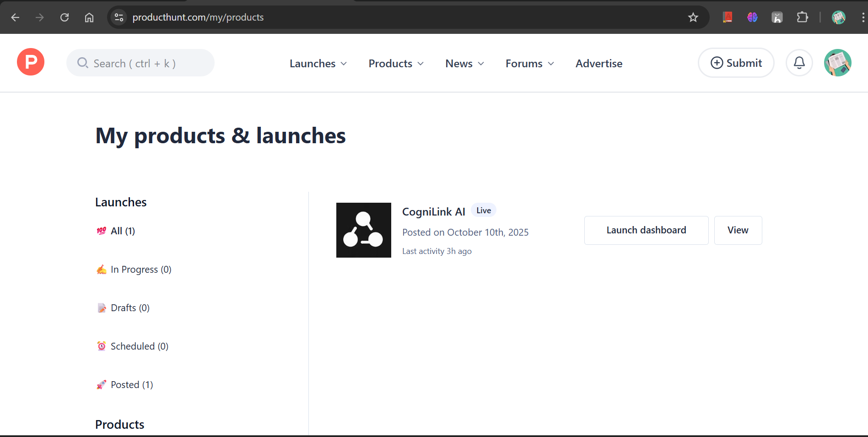Click the browser address bar URL
Viewport: 868px width, 437px height.
pos(198,17)
